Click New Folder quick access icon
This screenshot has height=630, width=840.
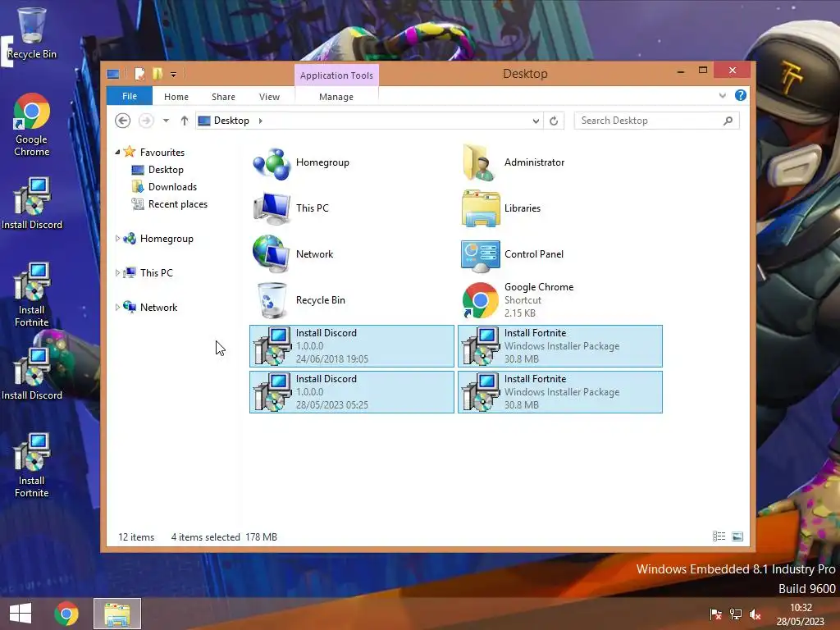click(157, 74)
